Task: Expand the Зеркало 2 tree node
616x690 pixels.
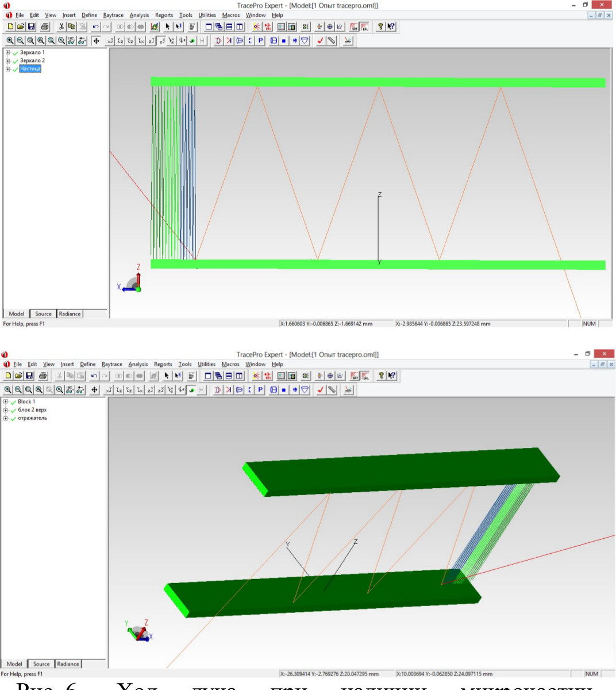Action: point(7,61)
